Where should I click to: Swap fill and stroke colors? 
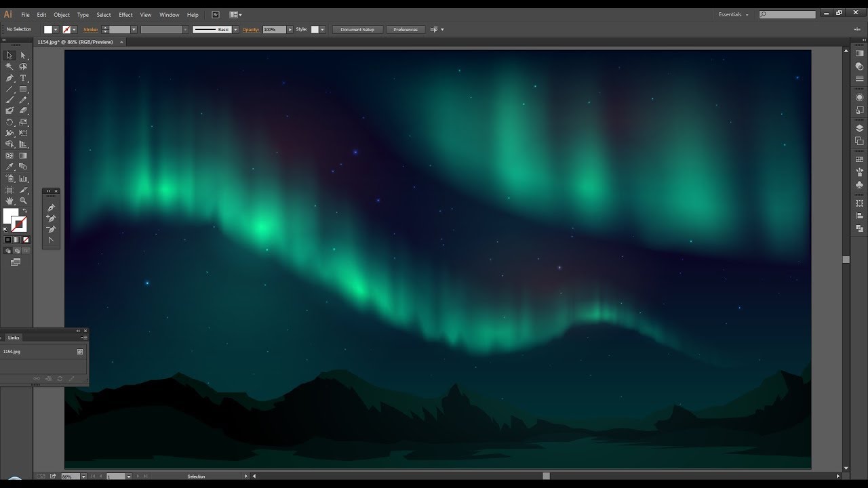click(x=25, y=211)
